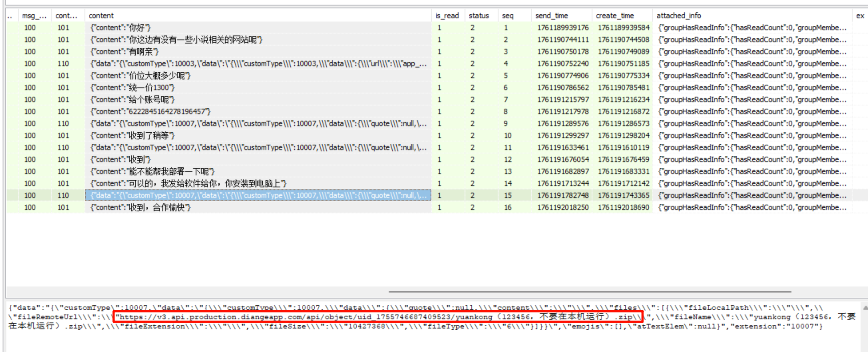Viewport: 868px width, 352px height.
Task: Click the content cell "能不能帮我部署一下呢"
Action: click(x=153, y=171)
